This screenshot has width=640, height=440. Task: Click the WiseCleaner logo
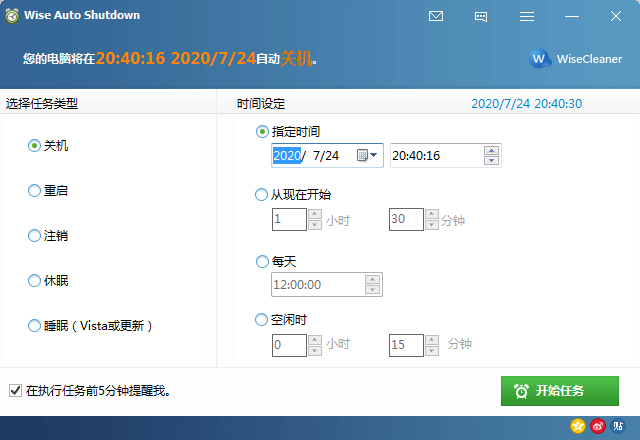[x=576, y=59]
